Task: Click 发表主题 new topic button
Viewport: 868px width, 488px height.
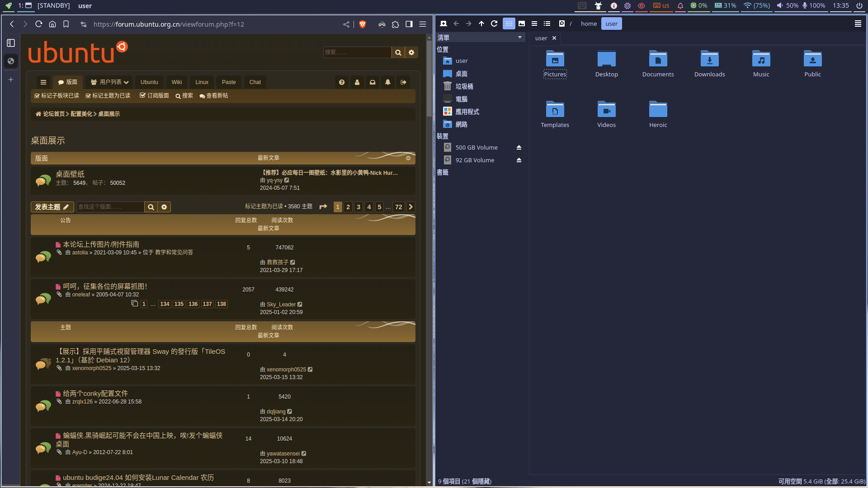Action: tap(52, 207)
